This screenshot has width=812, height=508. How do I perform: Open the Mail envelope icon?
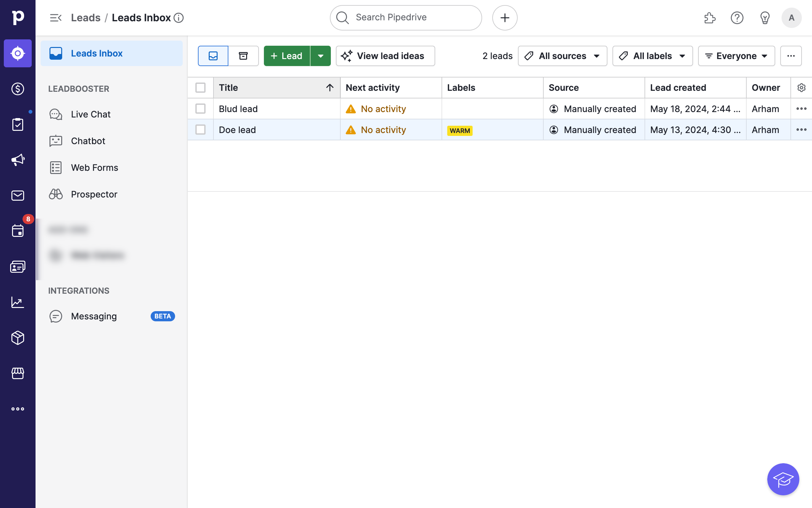pos(18,196)
